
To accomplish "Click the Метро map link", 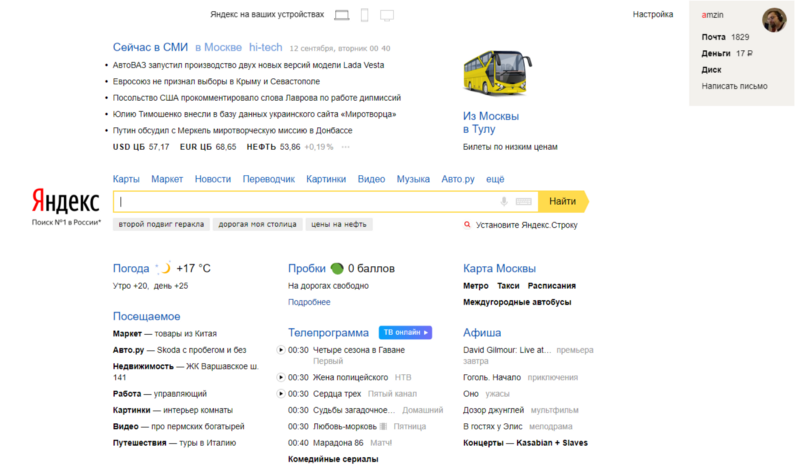I will pyautogui.click(x=476, y=286).
